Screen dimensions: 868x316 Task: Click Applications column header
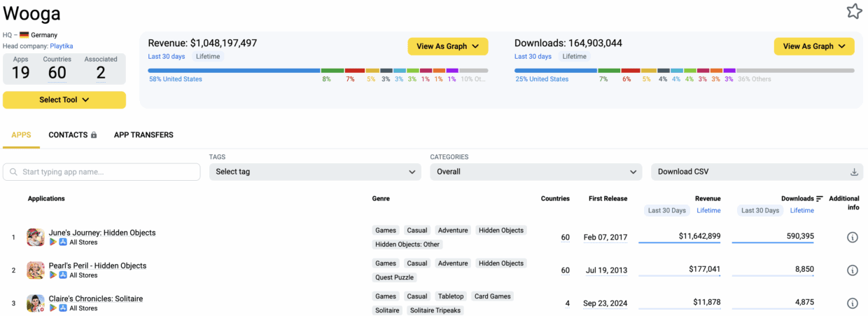click(x=46, y=199)
